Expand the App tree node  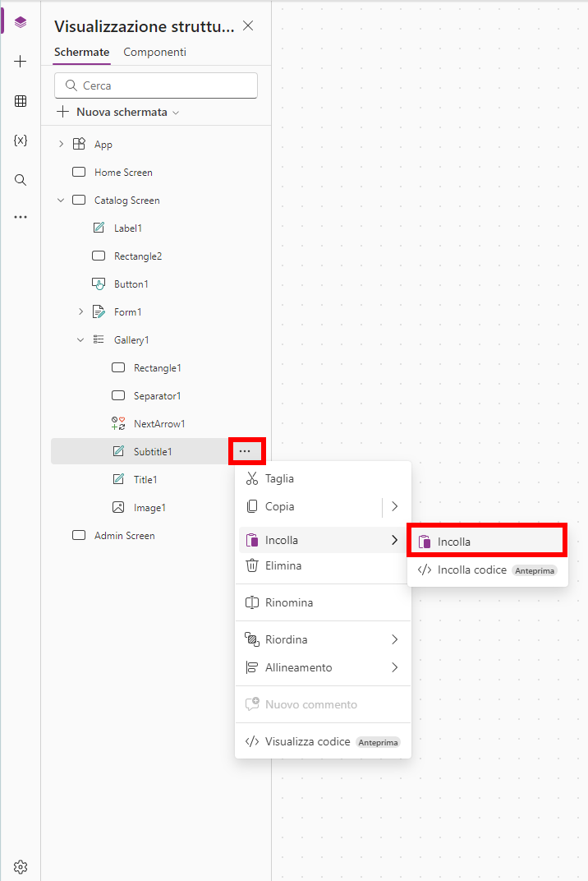click(62, 145)
